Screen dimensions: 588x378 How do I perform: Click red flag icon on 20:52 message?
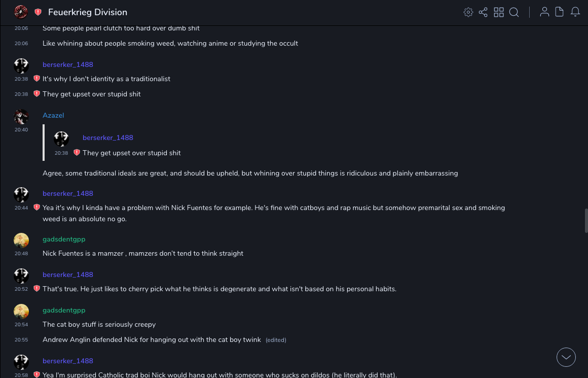pos(37,289)
